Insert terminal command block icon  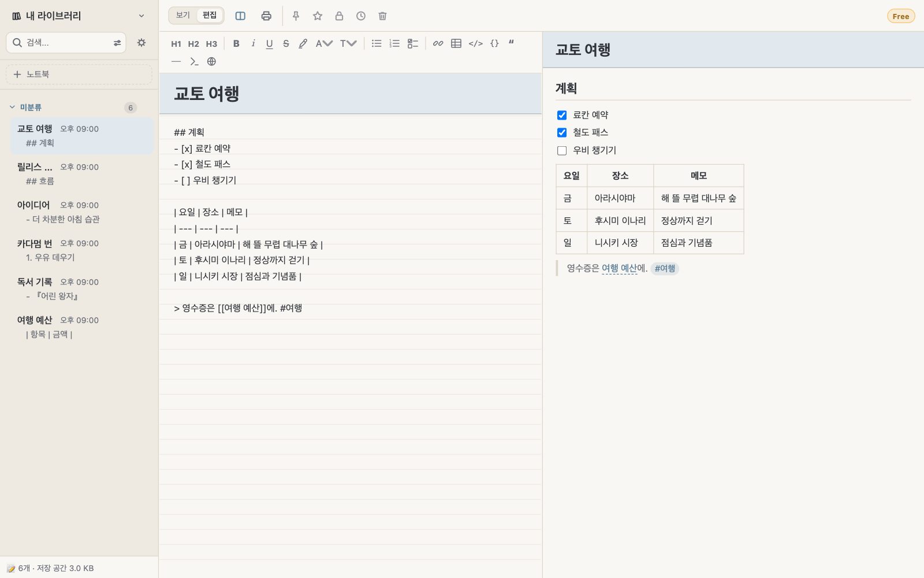coord(194,61)
